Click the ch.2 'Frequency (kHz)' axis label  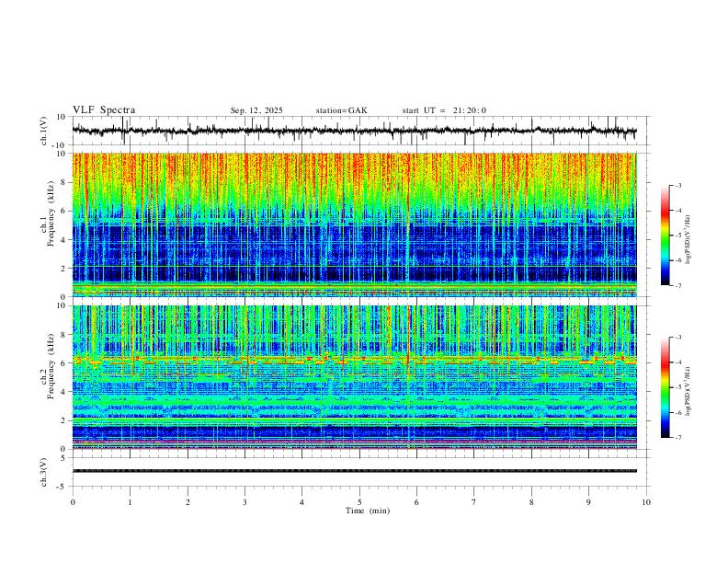[51, 365]
